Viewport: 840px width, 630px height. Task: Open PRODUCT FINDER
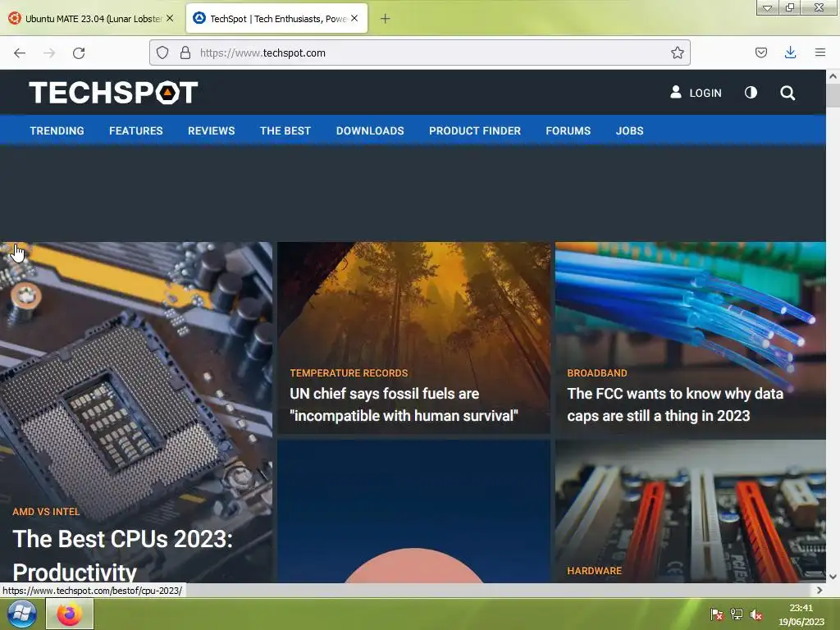pyautogui.click(x=475, y=130)
